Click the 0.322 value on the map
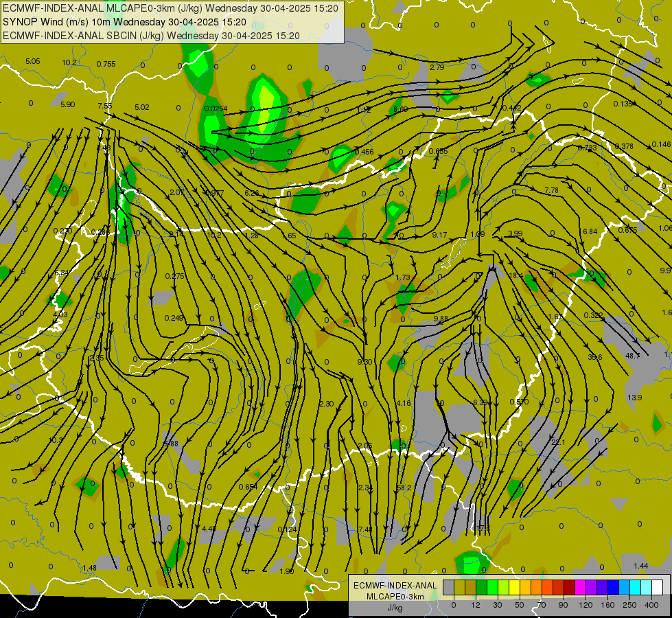Viewport: 672px width, 618px height. pos(594,315)
